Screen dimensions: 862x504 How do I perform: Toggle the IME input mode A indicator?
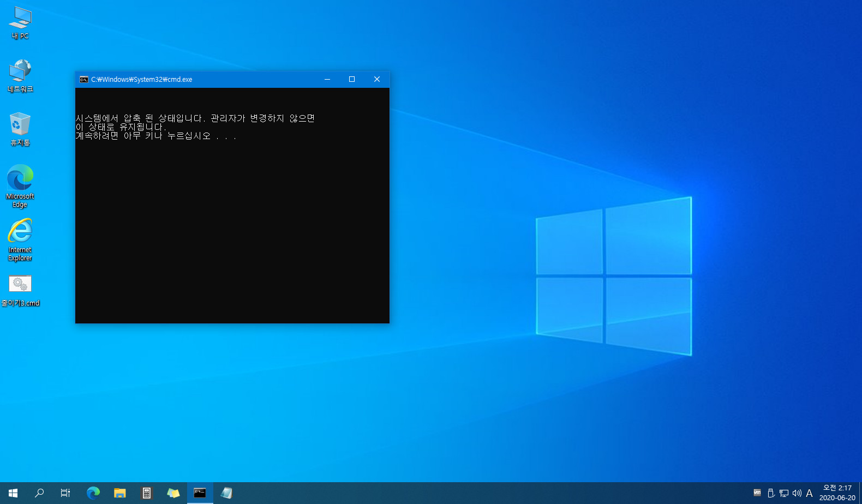tap(810, 493)
